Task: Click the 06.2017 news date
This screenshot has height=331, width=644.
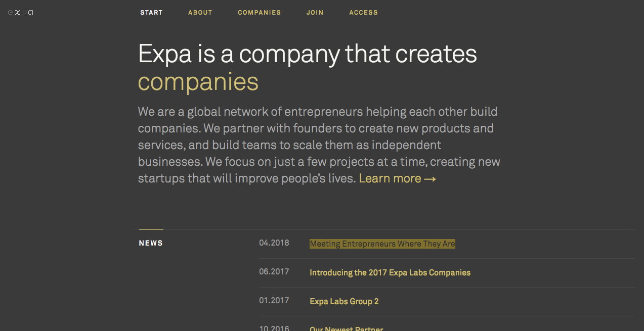Action: coord(274,272)
